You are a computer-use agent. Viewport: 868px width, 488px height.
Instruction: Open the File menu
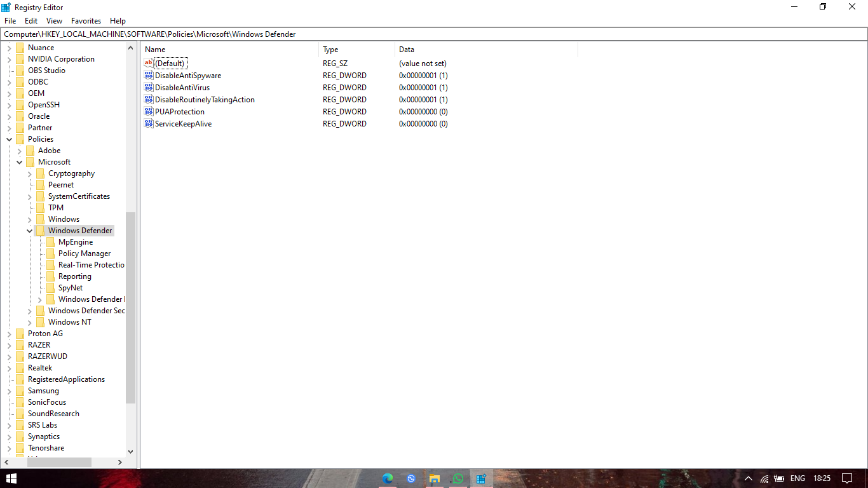pyautogui.click(x=10, y=21)
